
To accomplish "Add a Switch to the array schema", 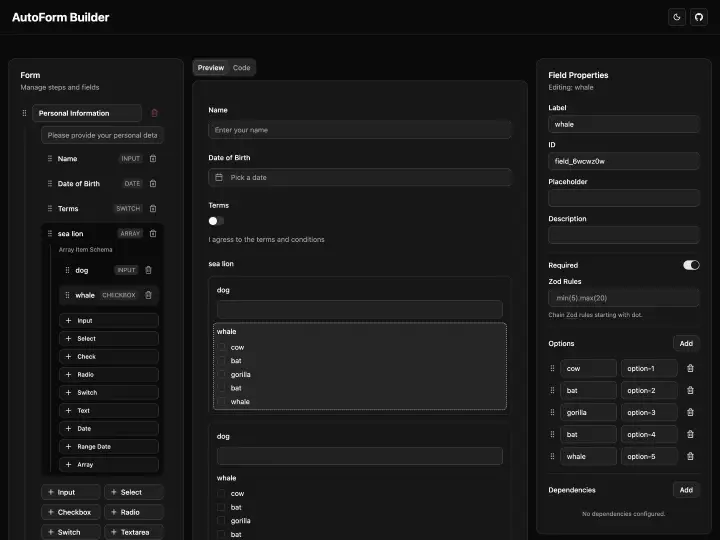I will (x=109, y=393).
